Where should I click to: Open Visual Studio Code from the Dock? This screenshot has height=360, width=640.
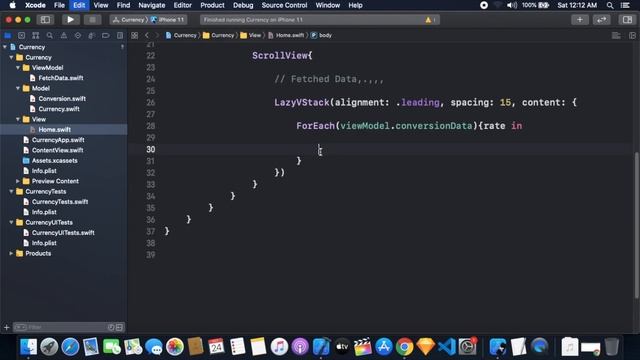click(x=447, y=347)
